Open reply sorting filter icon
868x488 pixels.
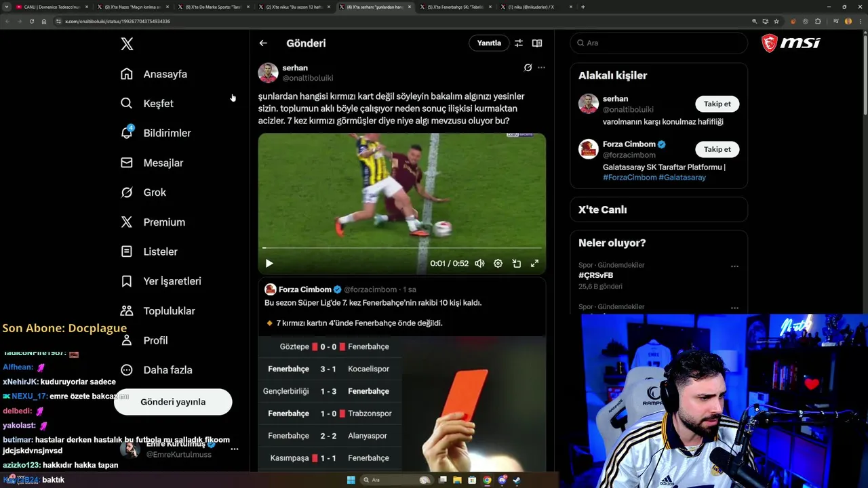point(519,43)
